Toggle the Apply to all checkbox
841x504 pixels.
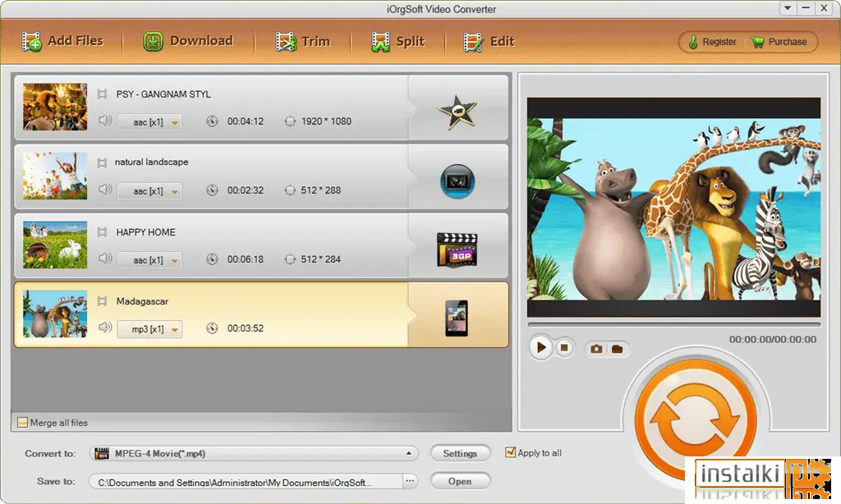pos(511,452)
